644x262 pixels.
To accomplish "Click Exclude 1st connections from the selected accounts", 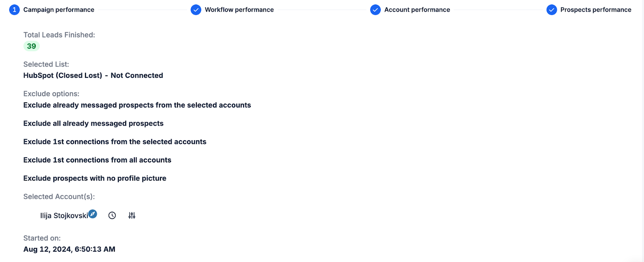I will (115, 142).
